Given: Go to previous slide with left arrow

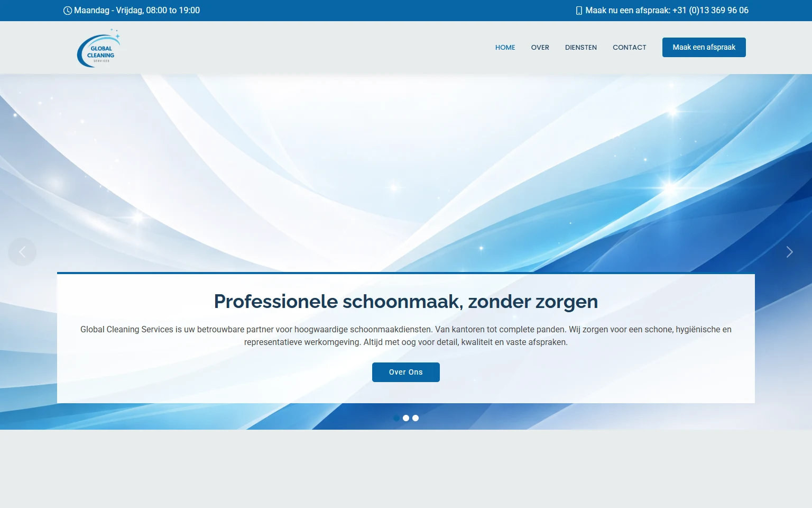Looking at the screenshot, I should point(22,252).
